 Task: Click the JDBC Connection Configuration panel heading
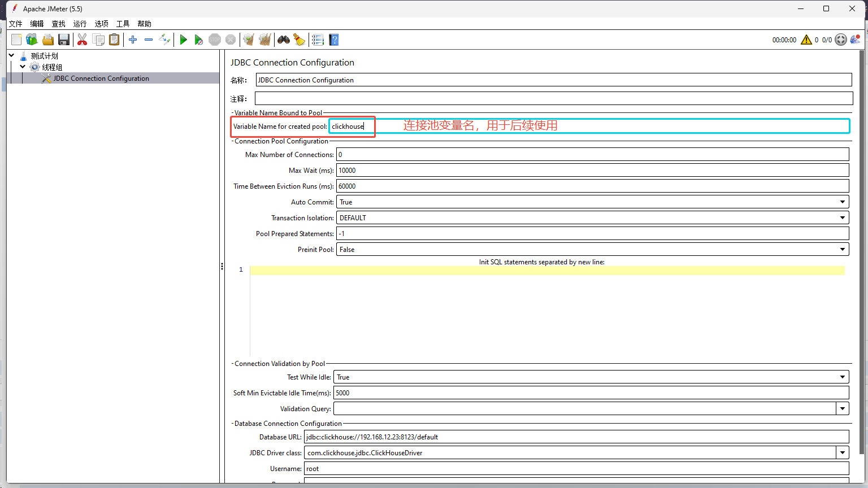click(x=292, y=62)
